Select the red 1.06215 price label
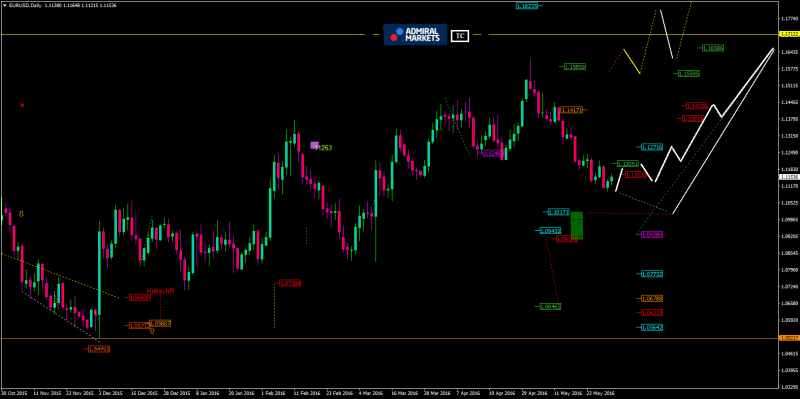This screenshot has height=399, width=800. [652, 312]
